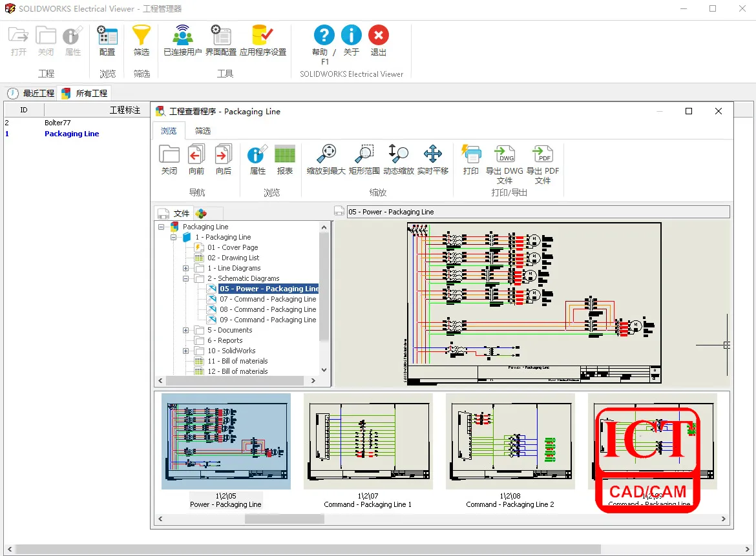756x556 pixels.
Task: Open 帮助 help
Action: click(324, 35)
